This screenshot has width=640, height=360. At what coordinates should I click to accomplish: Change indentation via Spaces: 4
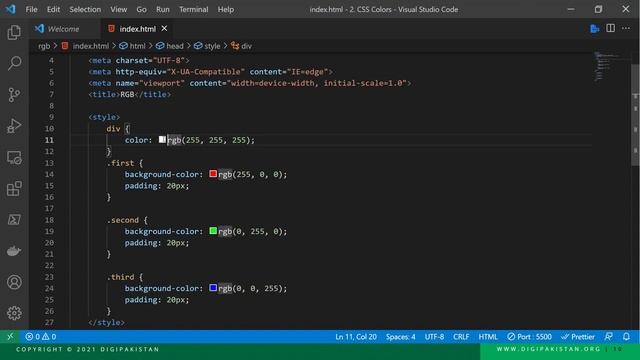point(400,337)
